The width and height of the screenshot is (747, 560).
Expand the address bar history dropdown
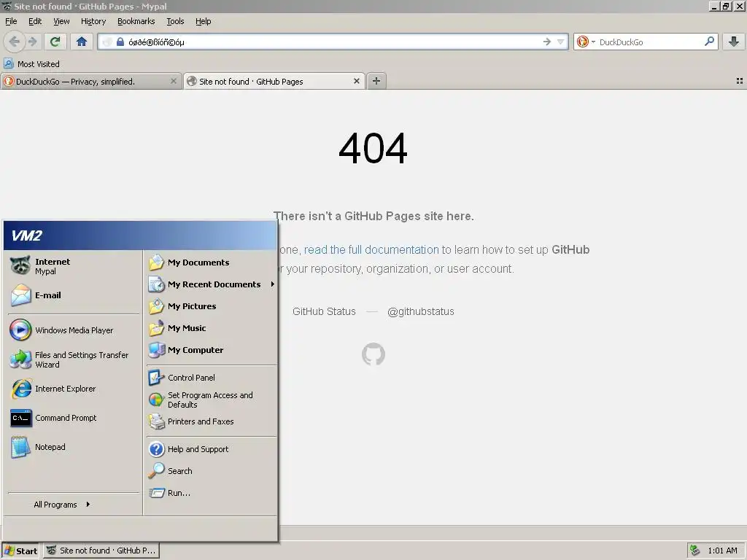(x=561, y=42)
